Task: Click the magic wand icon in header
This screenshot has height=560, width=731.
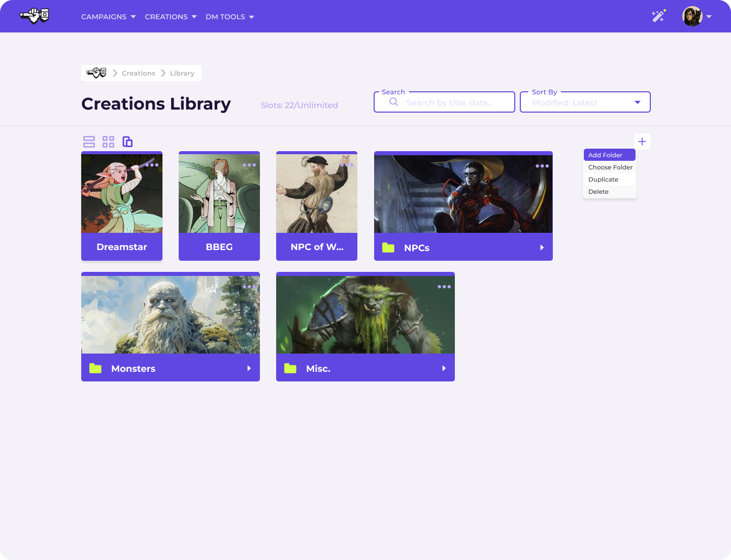Action: point(658,16)
